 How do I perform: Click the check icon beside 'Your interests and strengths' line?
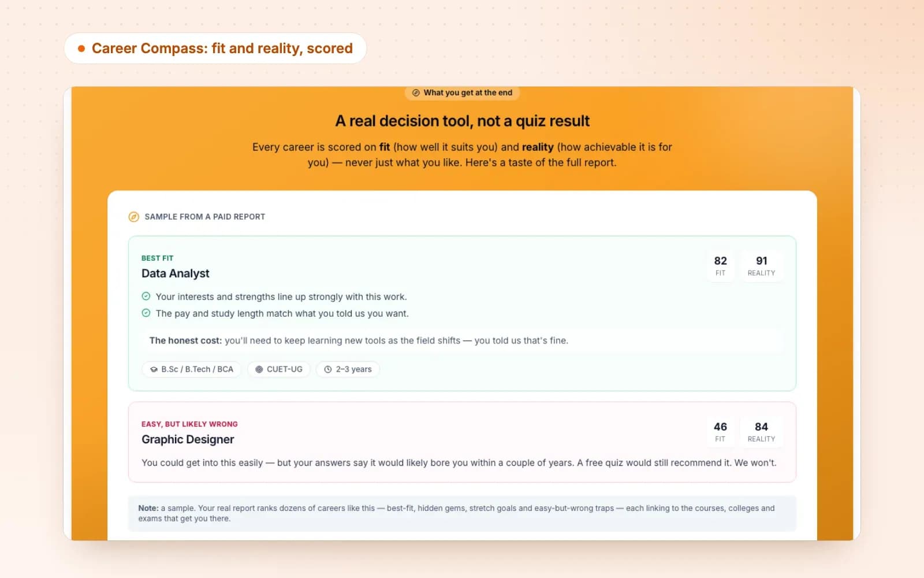(146, 297)
